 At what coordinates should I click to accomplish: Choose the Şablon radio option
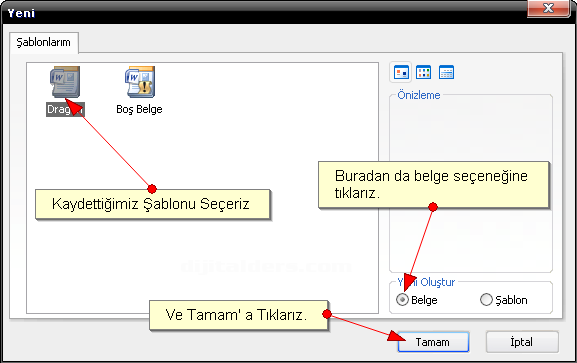point(486,300)
